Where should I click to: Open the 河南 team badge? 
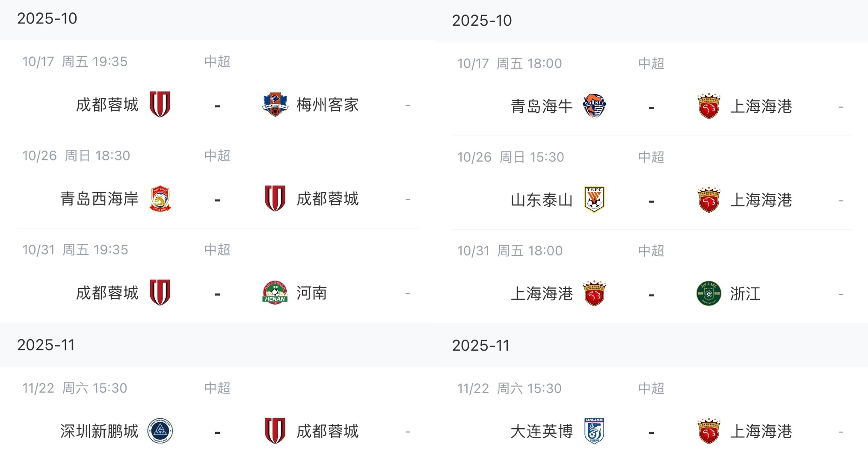coord(275,293)
